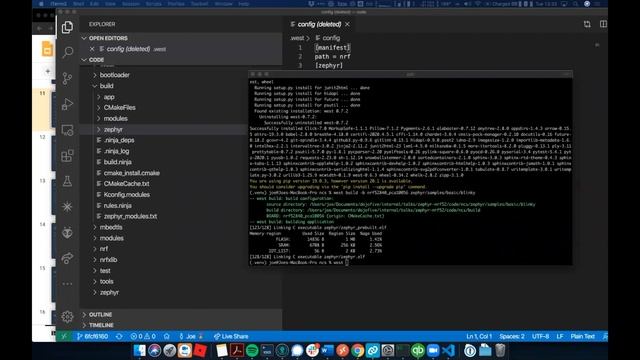Collapse the CODE workspace section
Screen dimensions: 640x360
(x=181, y=60)
